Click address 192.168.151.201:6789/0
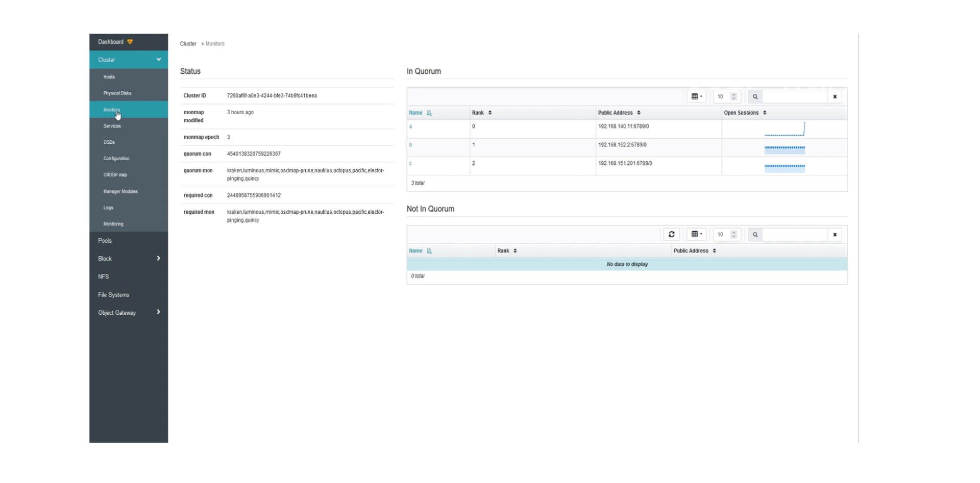This screenshot has width=980, height=483. (625, 163)
